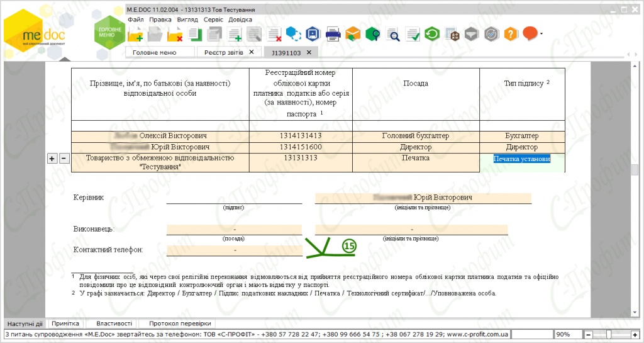Expand the dropdown arrow beside chat bubble

[541, 34]
